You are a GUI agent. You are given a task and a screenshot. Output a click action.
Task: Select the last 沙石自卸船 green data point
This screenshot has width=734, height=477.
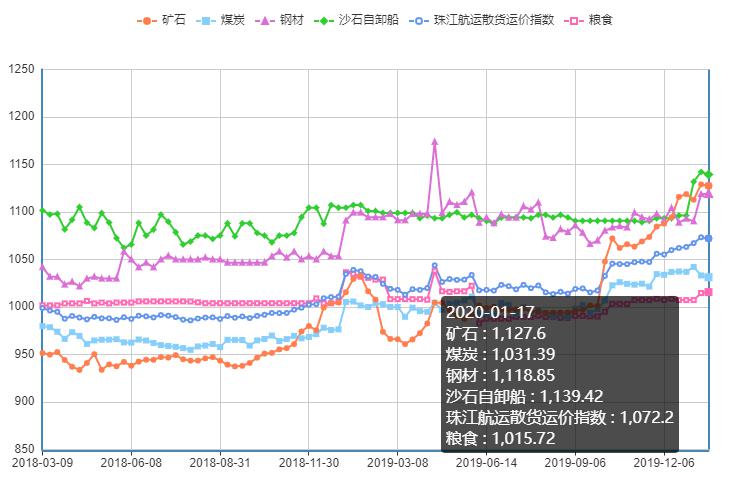coord(709,175)
